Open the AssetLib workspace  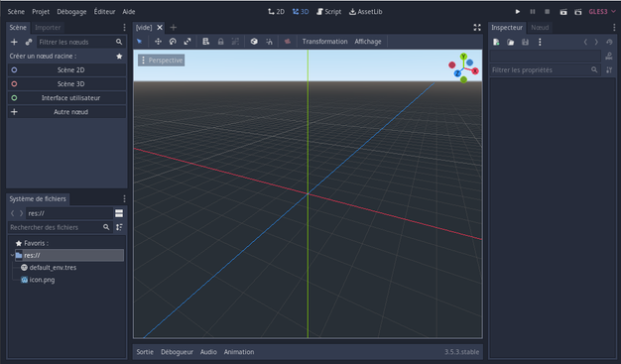[x=365, y=12]
